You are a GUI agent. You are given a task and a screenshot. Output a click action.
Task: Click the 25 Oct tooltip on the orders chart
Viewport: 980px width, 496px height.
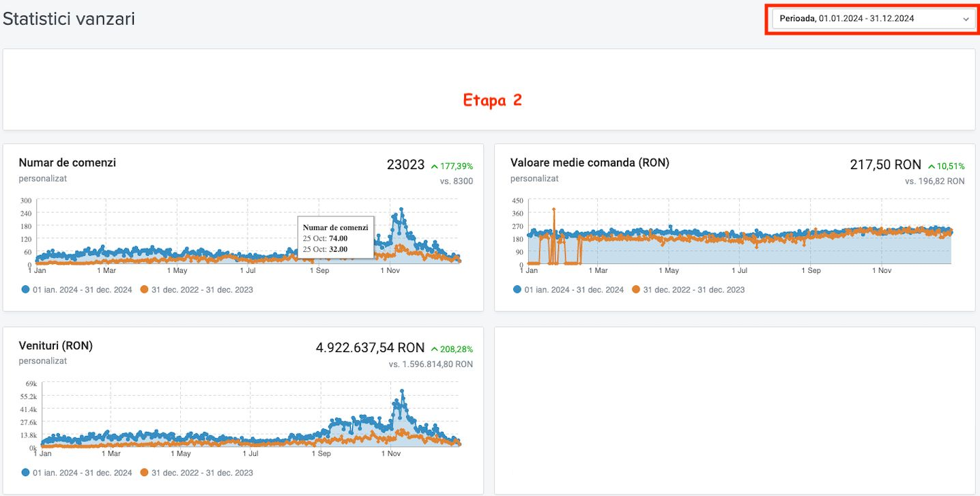(x=336, y=237)
